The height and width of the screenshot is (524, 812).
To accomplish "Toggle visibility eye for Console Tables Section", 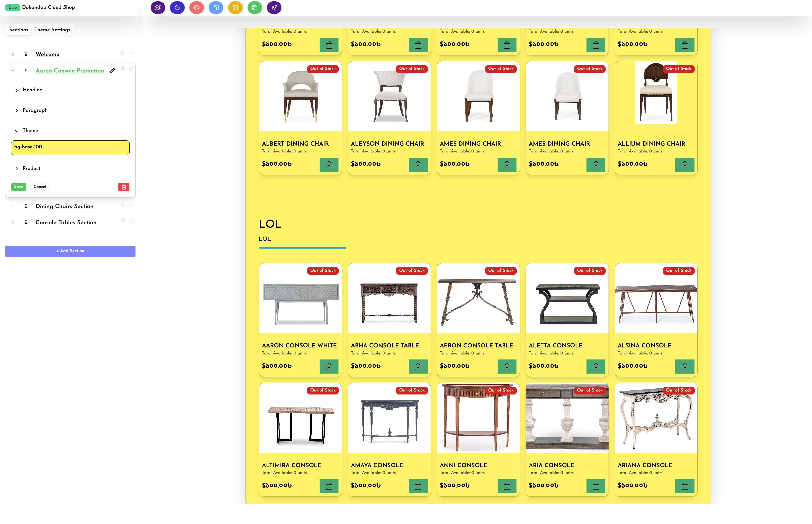I will point(132,221).
